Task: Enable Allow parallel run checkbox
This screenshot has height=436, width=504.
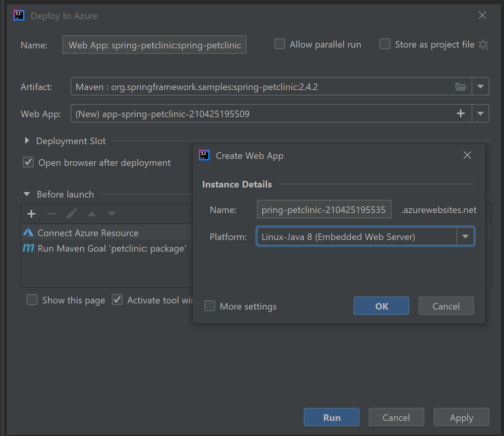Action: (x=279, y=44)
